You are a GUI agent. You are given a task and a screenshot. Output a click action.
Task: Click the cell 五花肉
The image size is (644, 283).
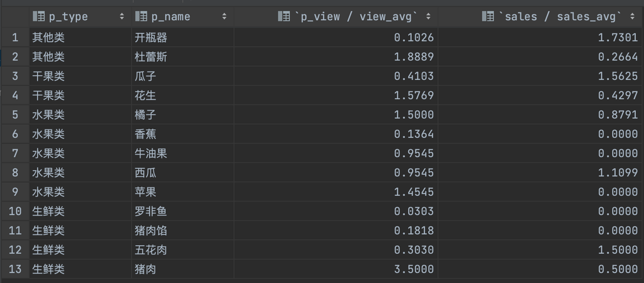click(x=183, y=250)
